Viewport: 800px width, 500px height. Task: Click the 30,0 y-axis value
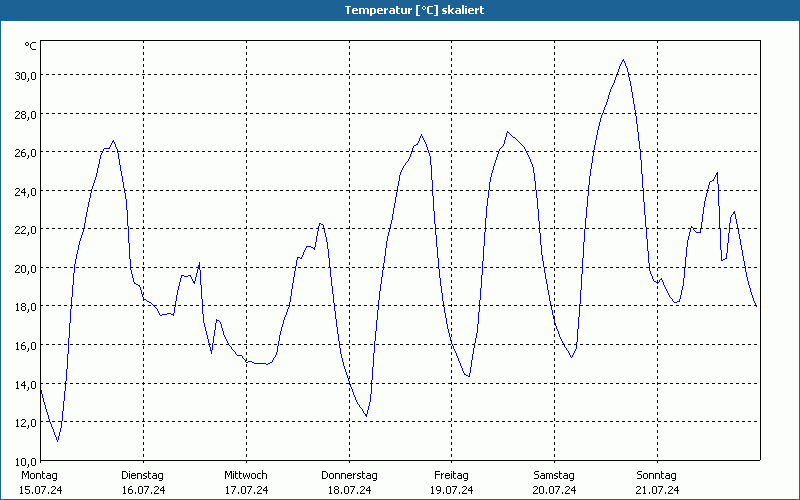click(25, 76)
